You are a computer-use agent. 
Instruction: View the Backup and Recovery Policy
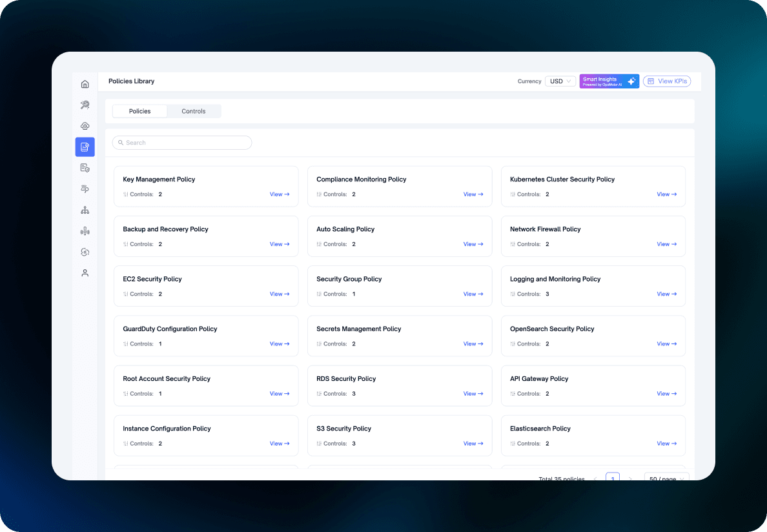(x=280, y=245)
